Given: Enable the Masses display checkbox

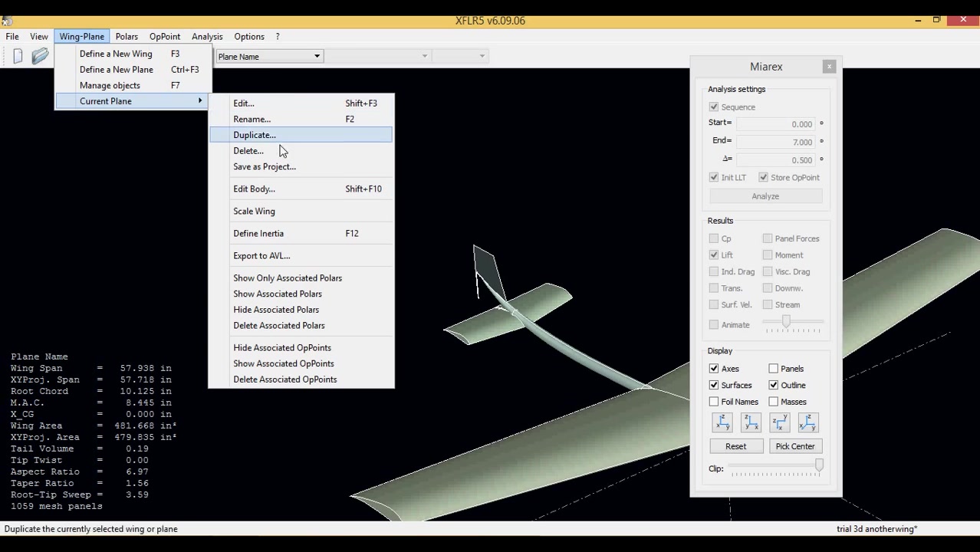Looking at the screenshot, I should coord(773,402).
